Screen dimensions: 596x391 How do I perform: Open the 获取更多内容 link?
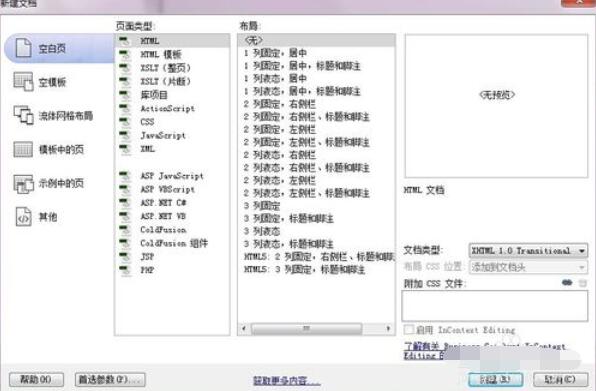[287, 380]
